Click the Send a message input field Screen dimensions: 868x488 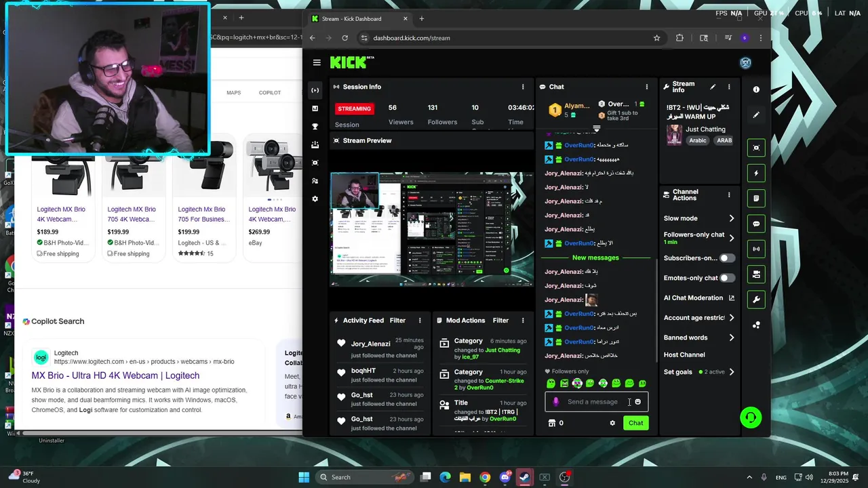coord(597,402)
